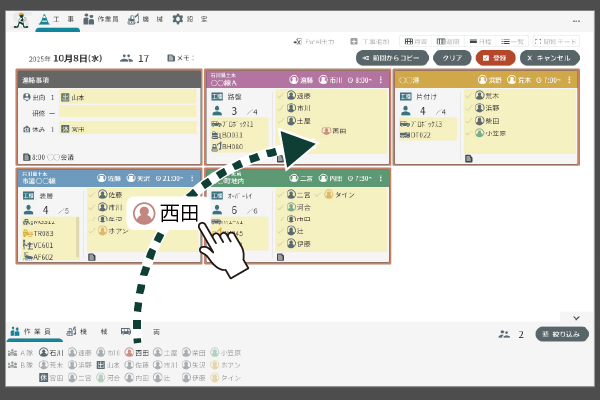Open 設定 settings gear
Viewport: 600px width, 400px height.
pos(190,19)
